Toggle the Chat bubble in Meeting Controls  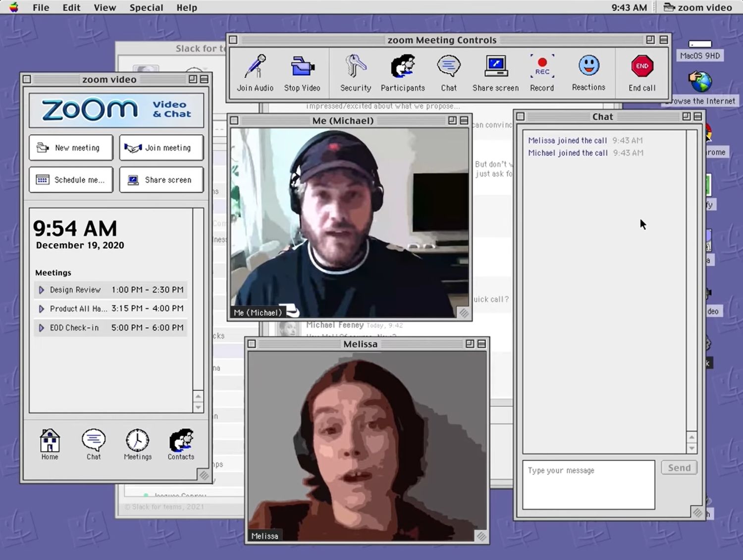pyautogui.click(x=449, y=67)
